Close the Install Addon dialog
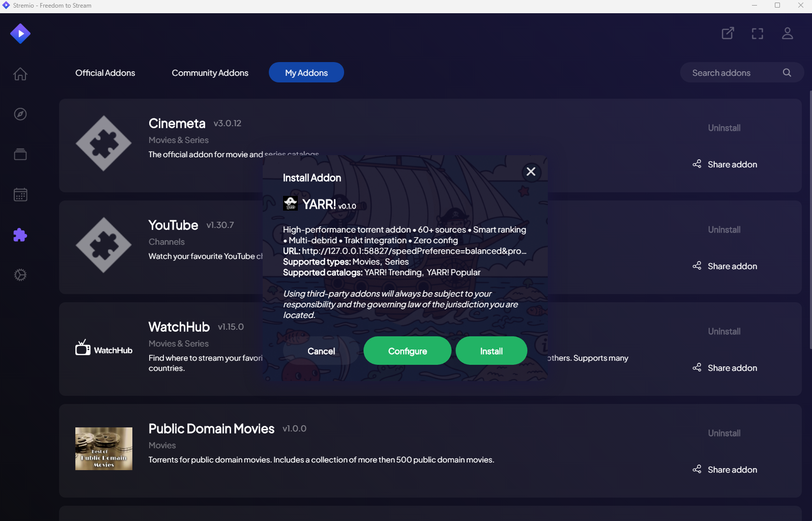812x521 pixels. (531, 171)
